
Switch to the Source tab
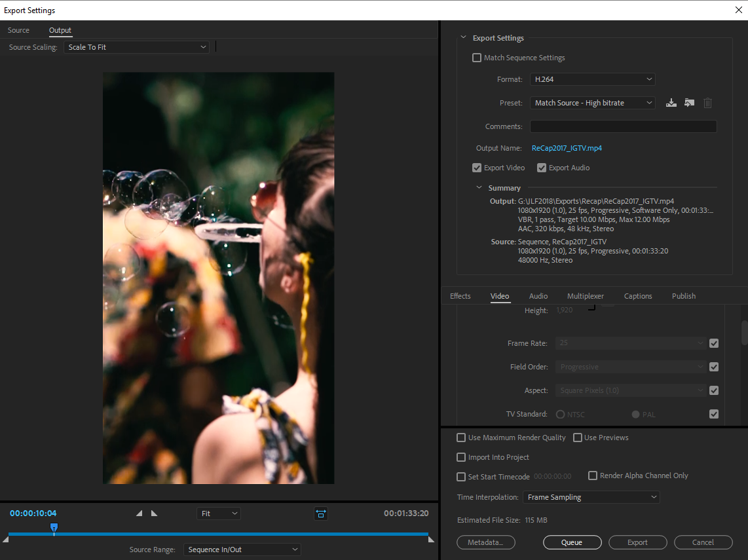(18, 30)
